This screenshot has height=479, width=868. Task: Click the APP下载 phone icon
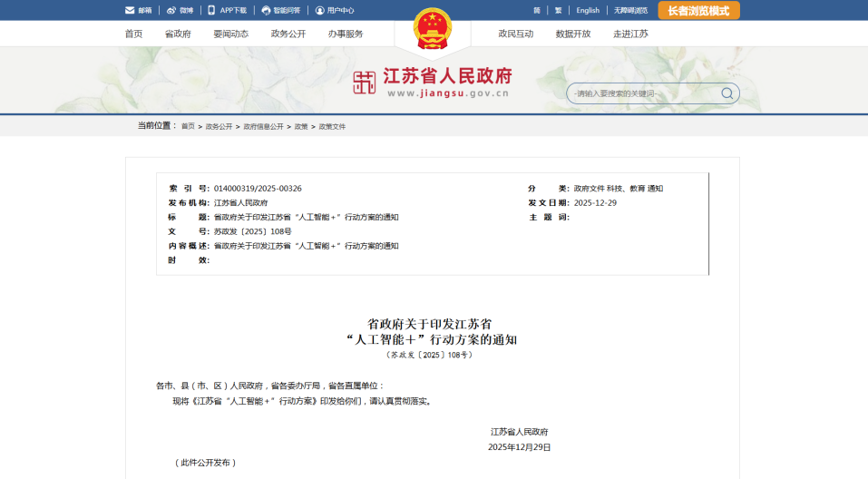(211, 10)
